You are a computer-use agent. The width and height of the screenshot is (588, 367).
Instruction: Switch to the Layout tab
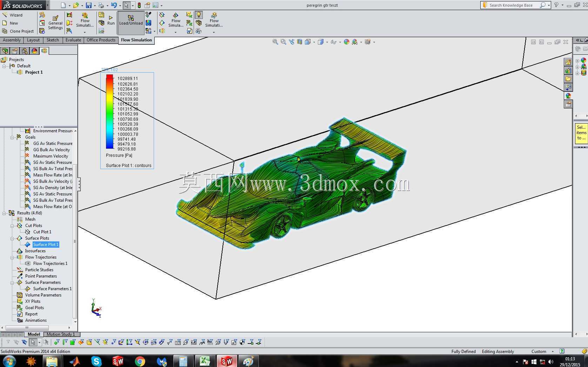click(33, 40)
